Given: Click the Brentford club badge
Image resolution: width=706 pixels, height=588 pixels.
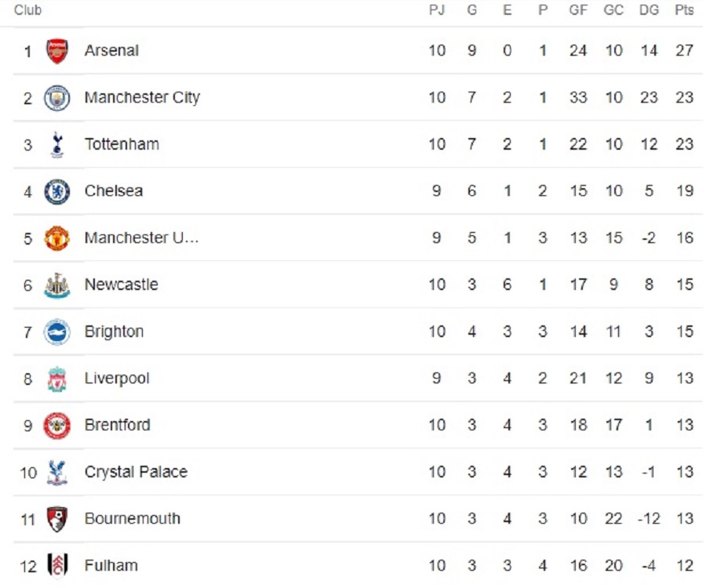Looking at the screenshot, I should click(56, 425).
